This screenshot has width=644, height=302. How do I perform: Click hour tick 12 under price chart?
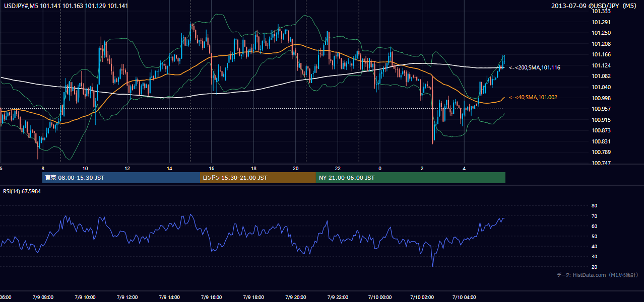click(x=127, y=169)
